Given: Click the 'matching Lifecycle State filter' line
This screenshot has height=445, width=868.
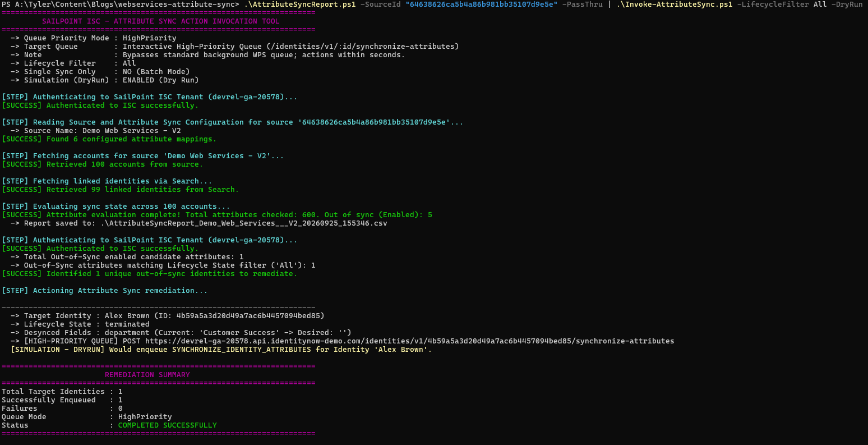Looking at the screenshot, I should pyautogui.click(x=163, y=265).
